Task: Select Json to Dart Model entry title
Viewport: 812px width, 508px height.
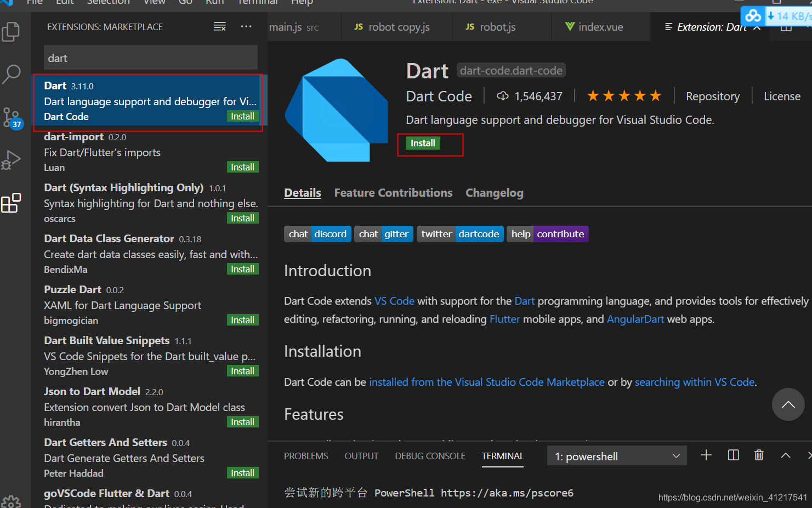Action: (92, 391)
